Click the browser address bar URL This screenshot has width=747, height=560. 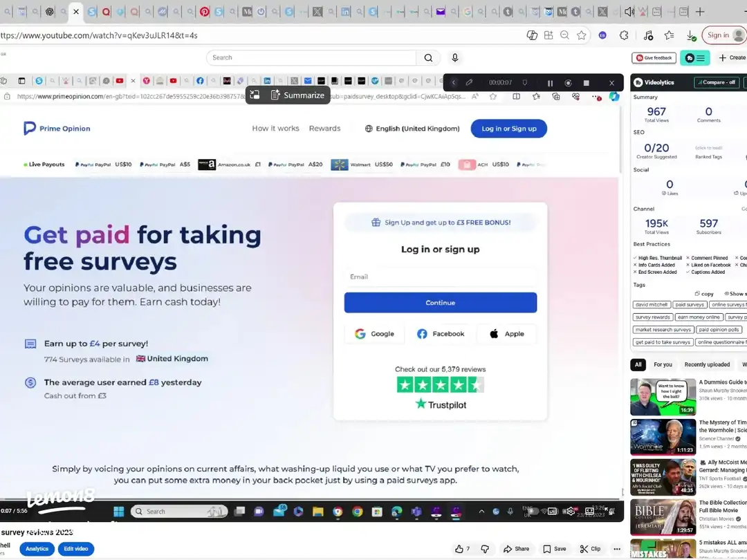[x=99, y=35]
